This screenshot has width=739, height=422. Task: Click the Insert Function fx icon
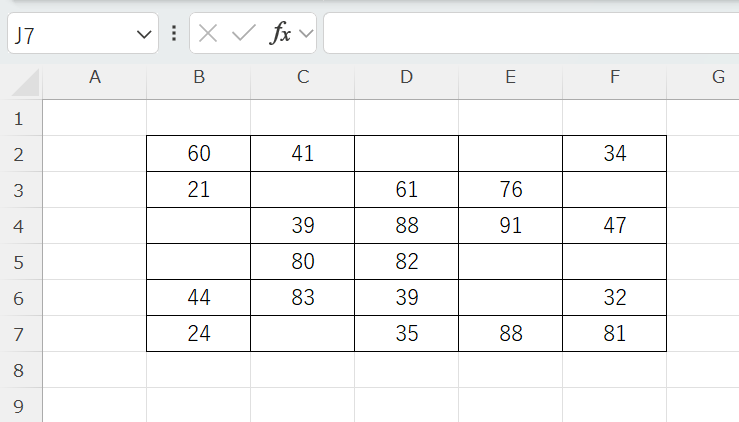click(x=281, y=34)
